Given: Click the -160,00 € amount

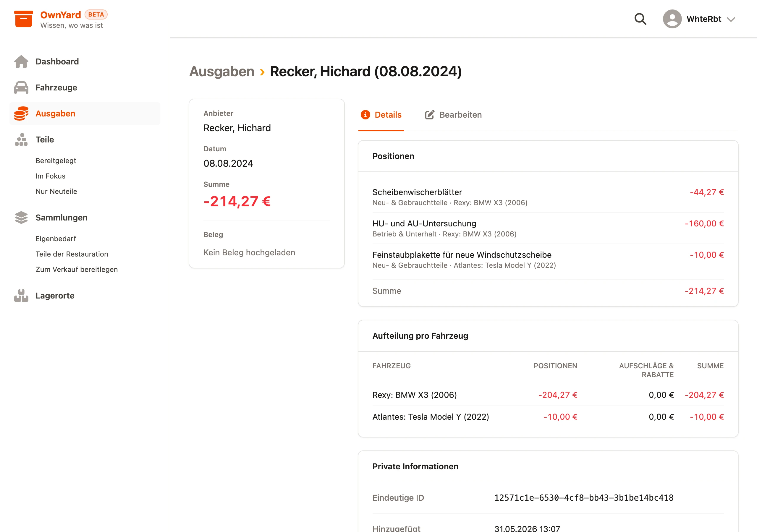Looking at the screenshot, I should [704, 223].
